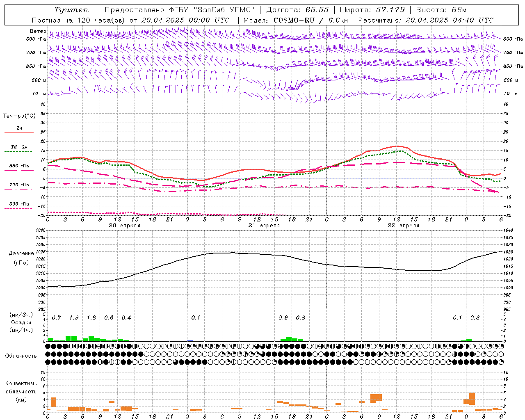
Task: Click the 0.4 precipitation value
Action: [x=126, y=318]
